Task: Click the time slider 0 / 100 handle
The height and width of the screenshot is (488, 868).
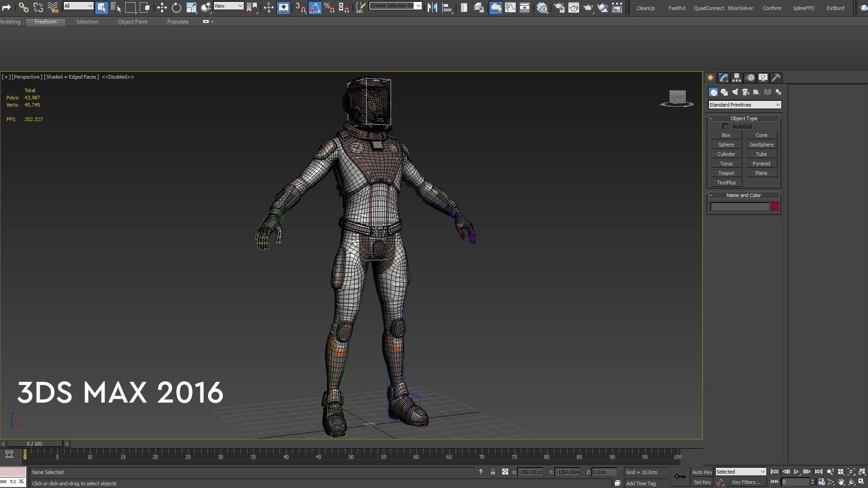Action: click(34, 444)
